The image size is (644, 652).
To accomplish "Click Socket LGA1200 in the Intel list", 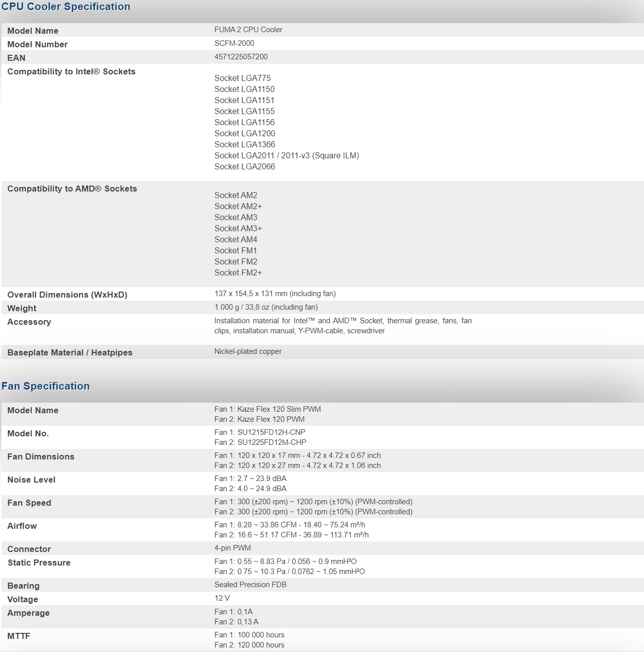I will pos(245,133).
